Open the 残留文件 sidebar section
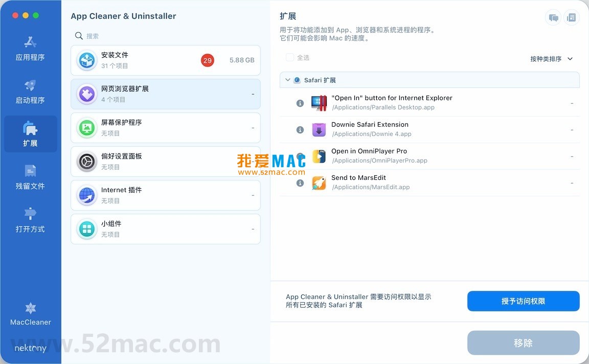Viewport: 589px width, 364px height. click(30, 177)
